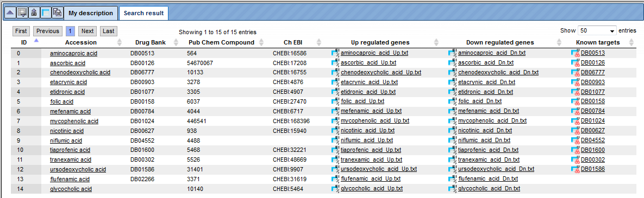Click file icon beside etacrynic_acid_Up.txt
Image resolution: width=644 pixels, height=198 pixels.
click(x=335, y=82)
